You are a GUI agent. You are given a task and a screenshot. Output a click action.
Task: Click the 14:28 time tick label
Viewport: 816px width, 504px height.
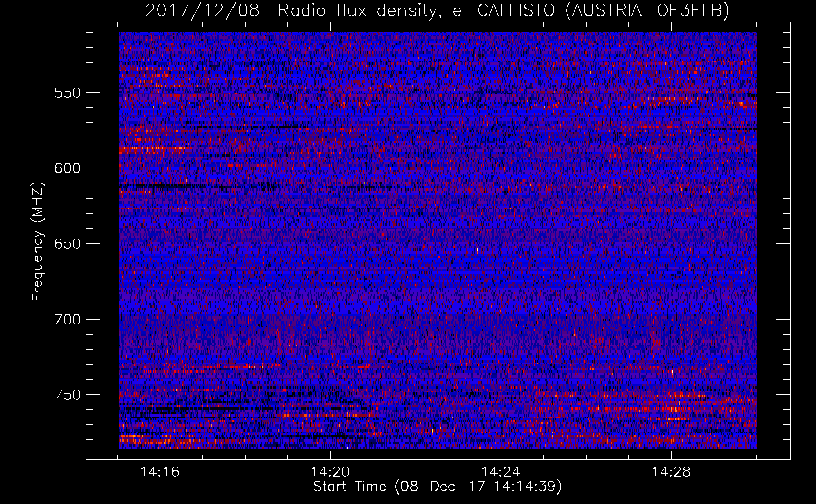click(671, 472)
